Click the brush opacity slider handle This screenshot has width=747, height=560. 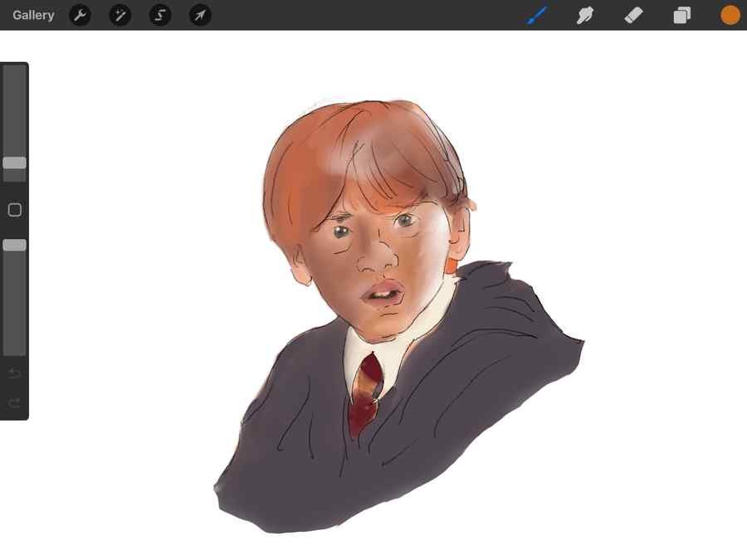tap(14, 246)
